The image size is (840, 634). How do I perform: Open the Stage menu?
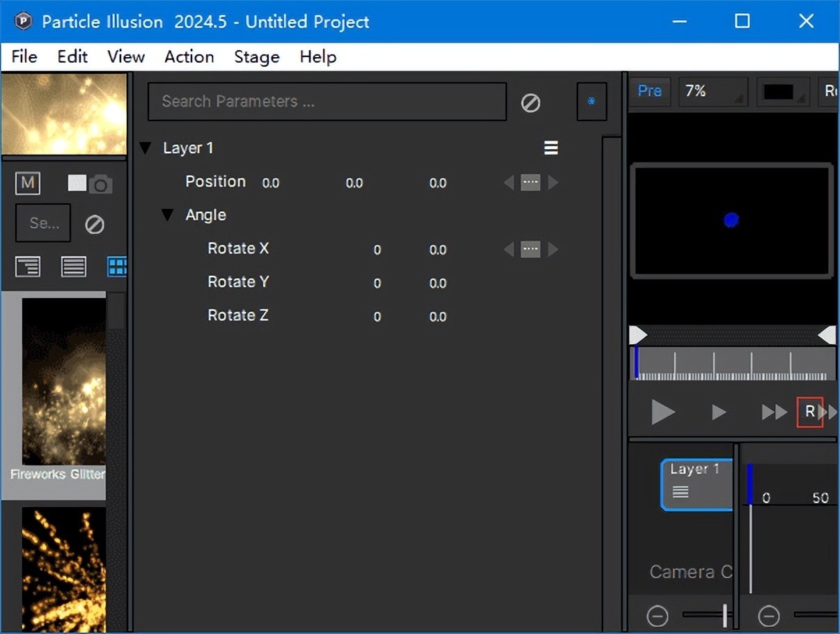coord(256,57)
